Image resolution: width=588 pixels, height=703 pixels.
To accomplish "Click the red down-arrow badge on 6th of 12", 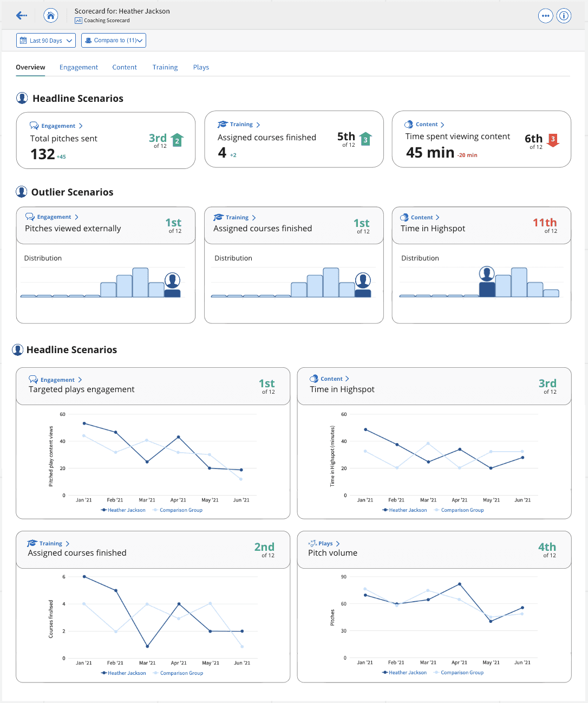I will coord(553,140).
